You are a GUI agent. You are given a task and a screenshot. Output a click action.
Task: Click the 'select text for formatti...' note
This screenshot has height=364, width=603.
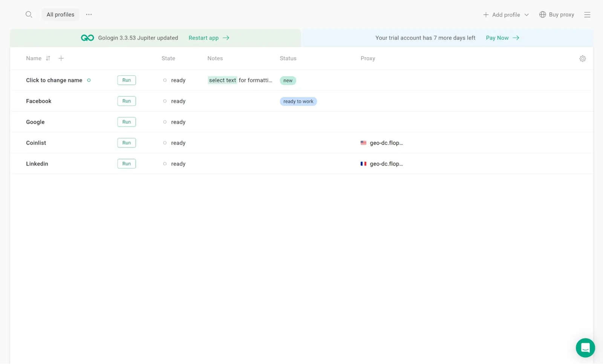click(x=240, y=80)
